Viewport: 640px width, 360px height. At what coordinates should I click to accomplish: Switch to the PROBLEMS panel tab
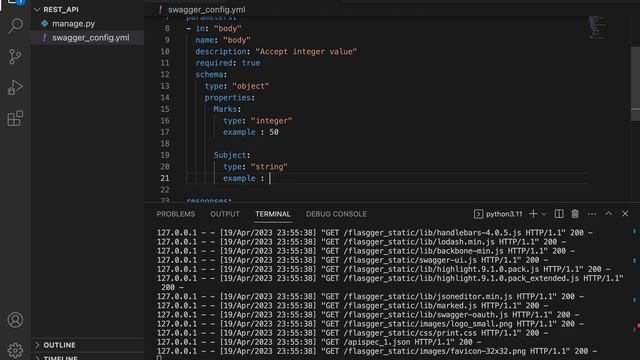coord(176,214)
